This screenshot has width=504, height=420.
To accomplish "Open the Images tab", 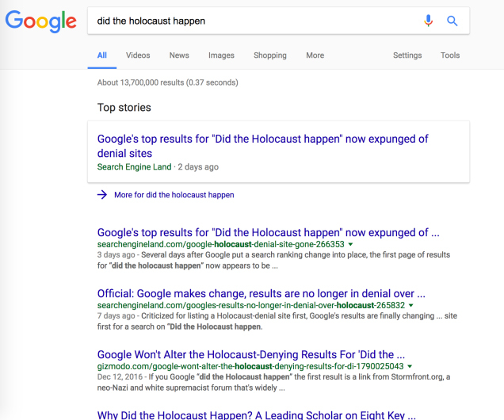I will 221,55.
